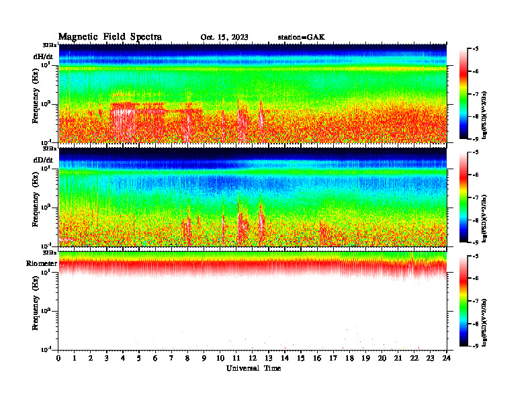Click the "8" hour tick label
The height and width of the screenshot is (411, 532).
(187, 359)
